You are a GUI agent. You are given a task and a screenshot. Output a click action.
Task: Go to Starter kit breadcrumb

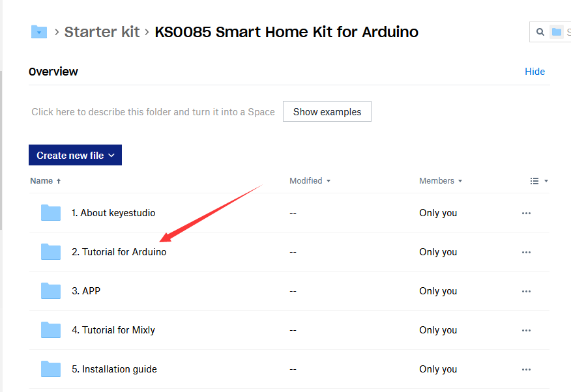click(x=102, y=32)
